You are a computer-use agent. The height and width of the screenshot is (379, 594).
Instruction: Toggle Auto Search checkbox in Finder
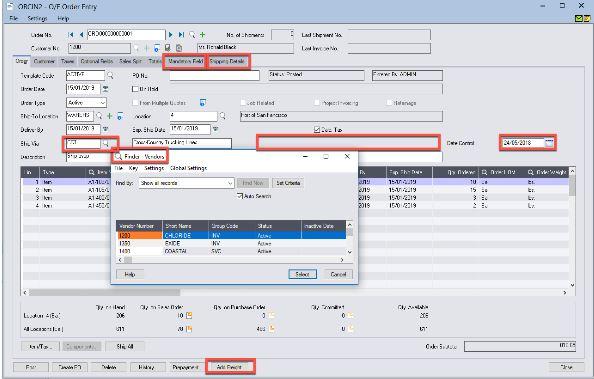[239, 196]
